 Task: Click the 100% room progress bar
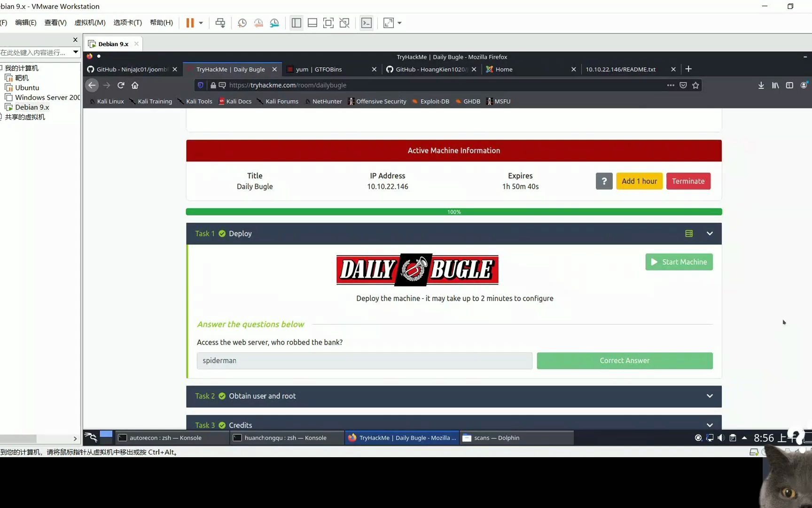tap(454, 212)
